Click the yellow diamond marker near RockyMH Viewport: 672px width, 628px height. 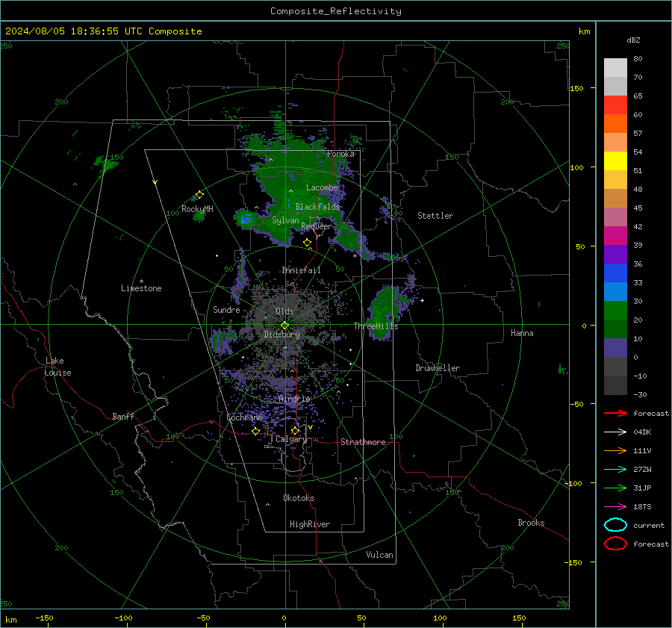[199, 195]
